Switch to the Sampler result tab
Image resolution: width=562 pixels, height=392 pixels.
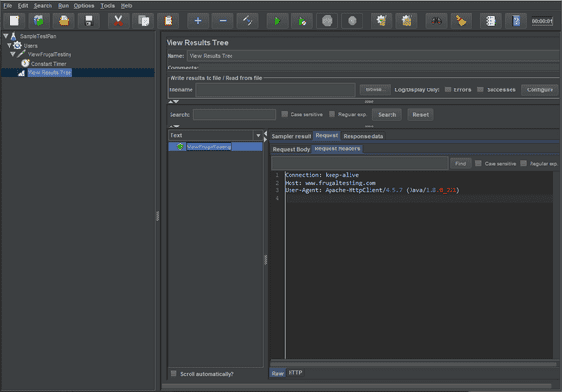(291, 136)
